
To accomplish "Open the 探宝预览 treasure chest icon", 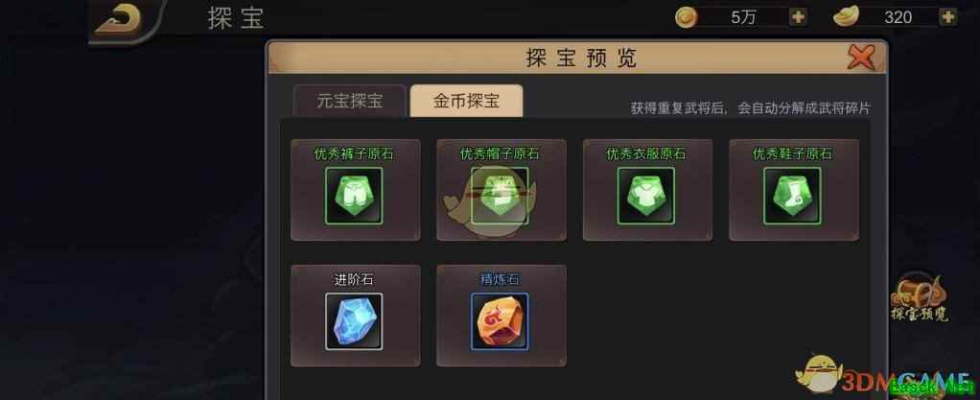I will point(919,297).
